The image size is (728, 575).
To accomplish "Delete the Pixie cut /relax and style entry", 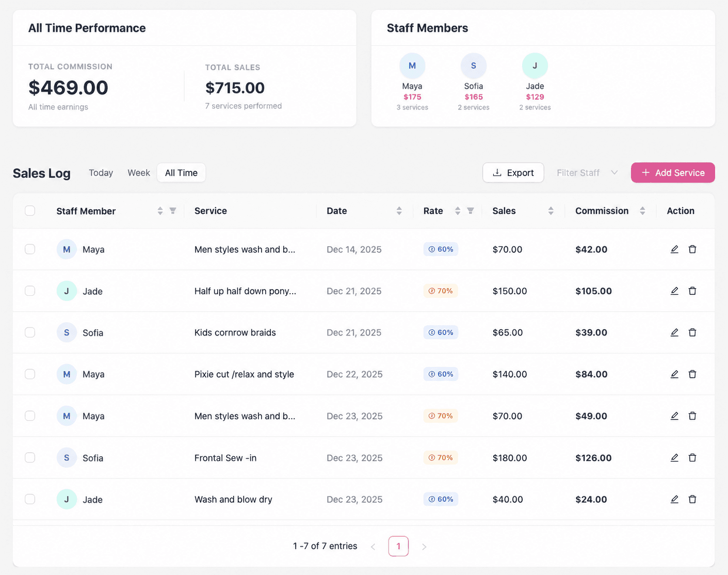I will pyautogui.click(x=692, y=374).
